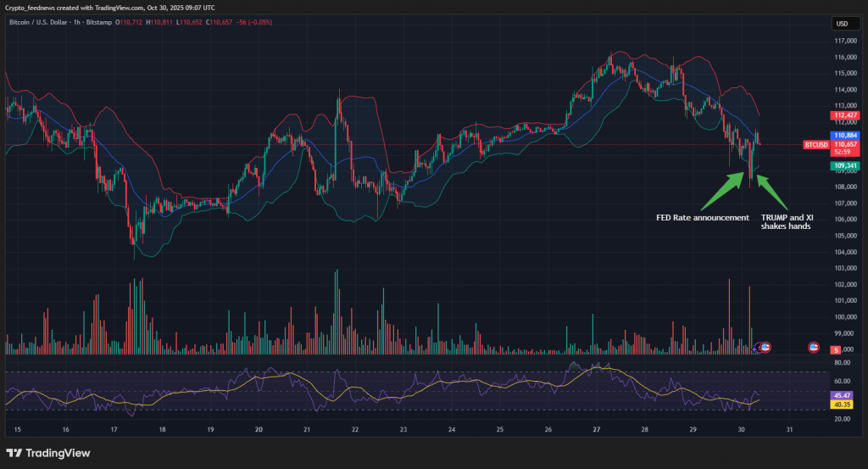Click date 27 on the time axis
868x469 pixels.
pos(597,430)
